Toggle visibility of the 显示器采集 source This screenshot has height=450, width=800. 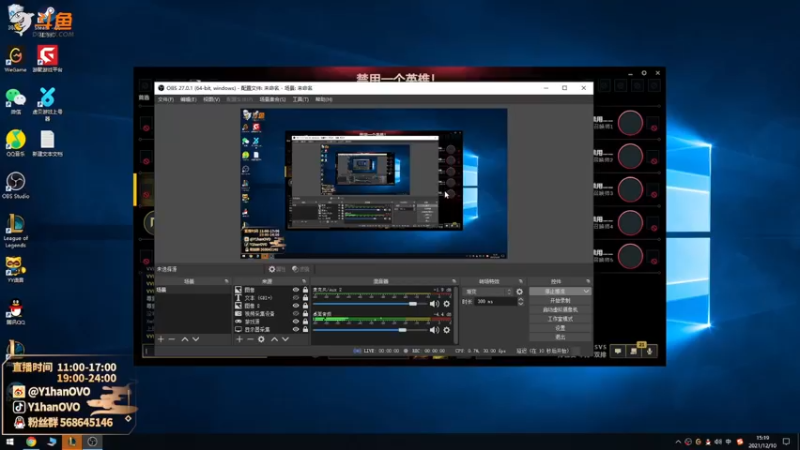tap(295, 329)
